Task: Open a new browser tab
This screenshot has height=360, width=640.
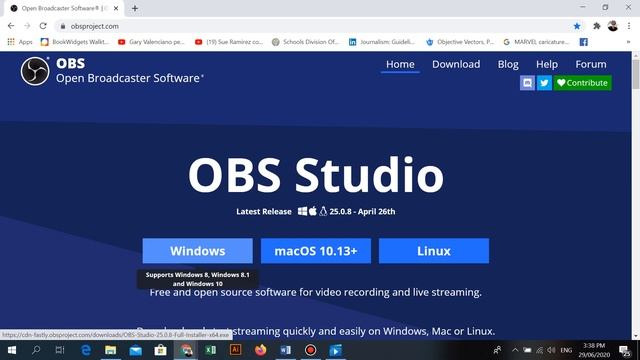Action: tap(135, 8)
